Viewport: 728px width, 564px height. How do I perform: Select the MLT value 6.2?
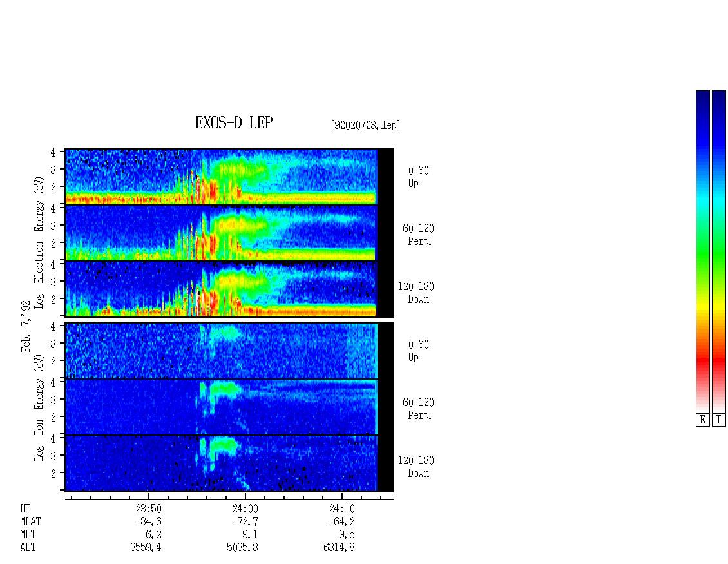click(x=154, y=535)
